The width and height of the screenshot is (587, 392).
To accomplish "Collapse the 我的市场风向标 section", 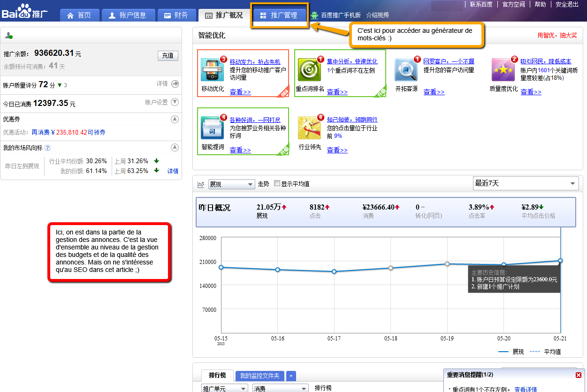I will (x=175, y=147).
